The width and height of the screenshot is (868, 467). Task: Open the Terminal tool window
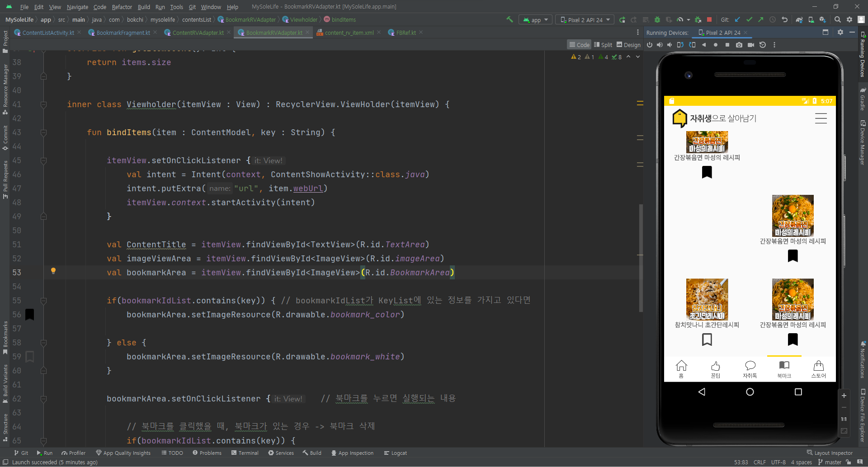tap(245, 453)
